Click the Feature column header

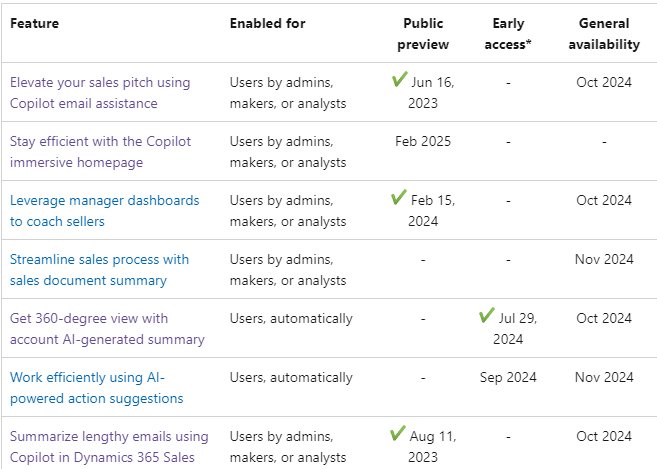pos(34,23)
